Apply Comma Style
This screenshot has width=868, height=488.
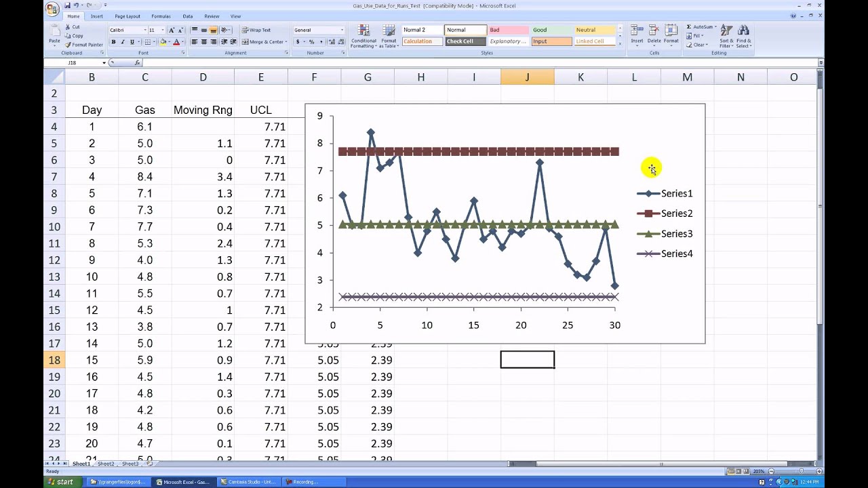(x=321, y=42)
